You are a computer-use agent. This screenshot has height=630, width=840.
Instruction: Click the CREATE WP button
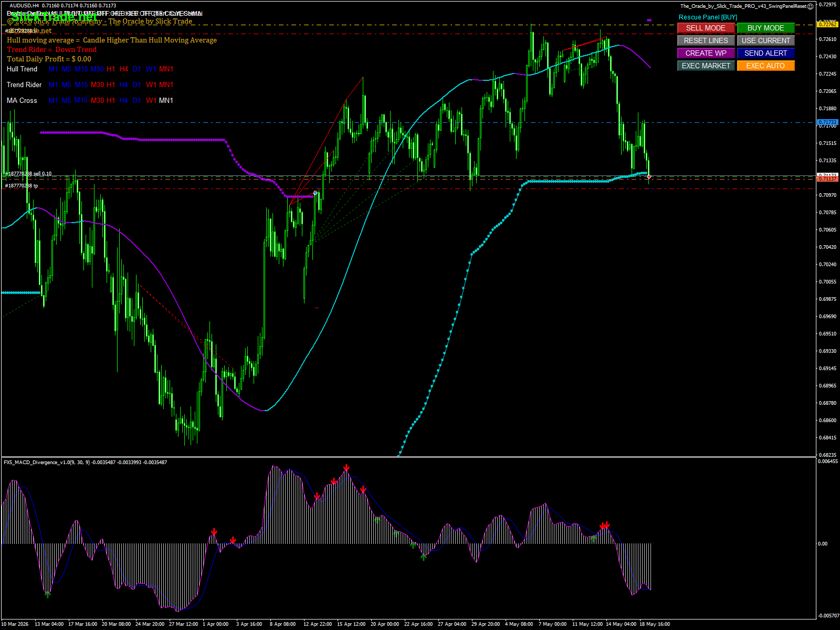(x=706, y=53)
